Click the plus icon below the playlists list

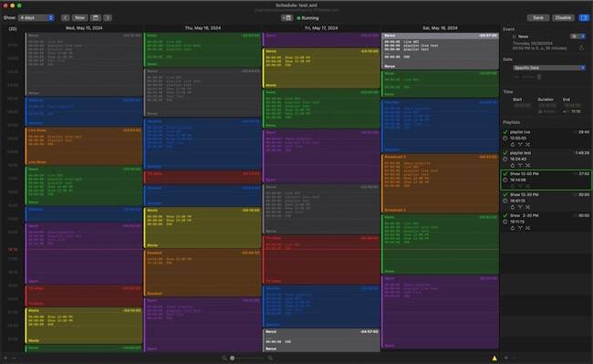pyautogui.click(x=506, y=358)
